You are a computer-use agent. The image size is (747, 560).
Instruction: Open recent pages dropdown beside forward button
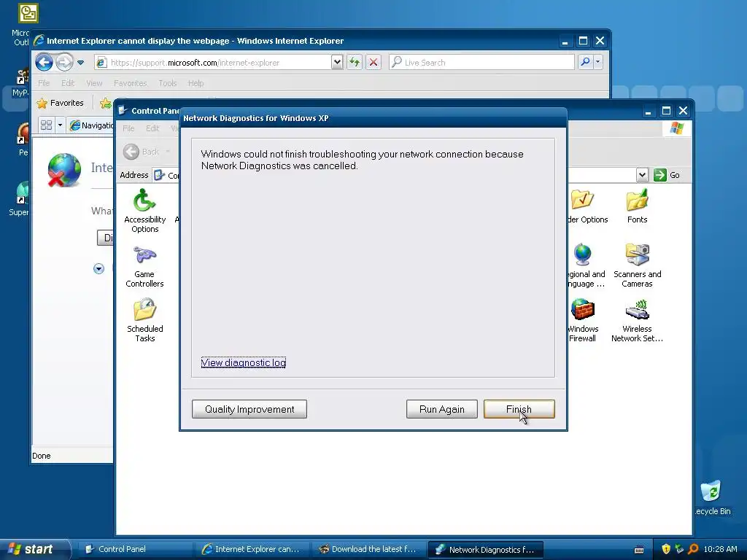tap(80, 63)
